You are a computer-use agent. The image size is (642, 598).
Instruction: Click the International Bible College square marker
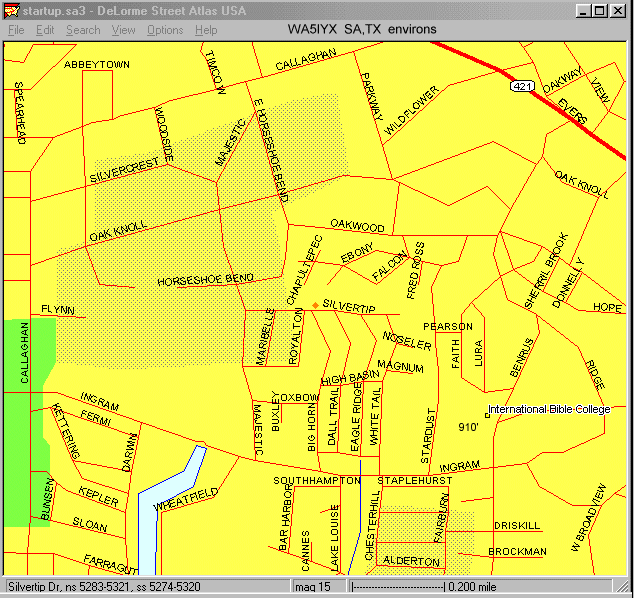tap(486, 412)
